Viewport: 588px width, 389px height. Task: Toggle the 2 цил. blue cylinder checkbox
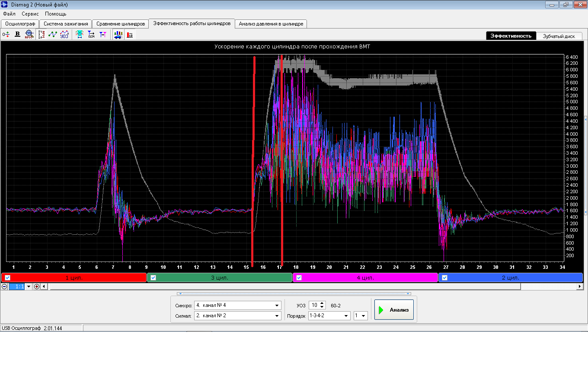click(444, 278)
